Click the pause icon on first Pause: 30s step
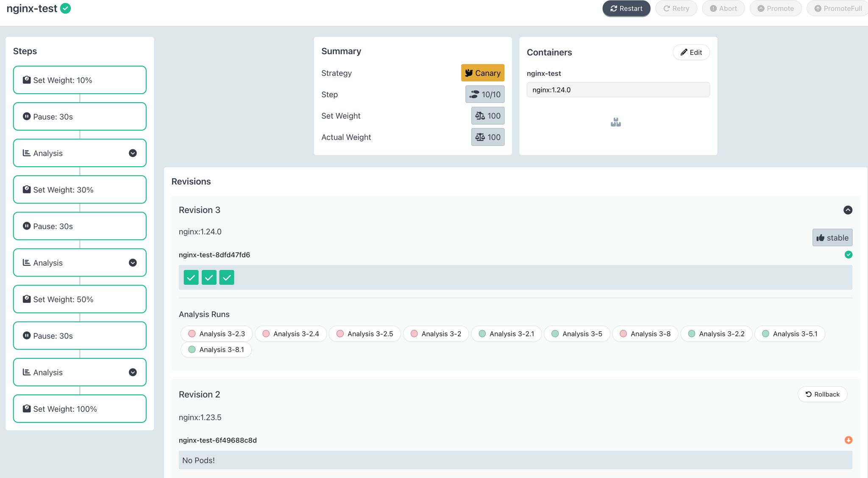 (x=27, y=116)
